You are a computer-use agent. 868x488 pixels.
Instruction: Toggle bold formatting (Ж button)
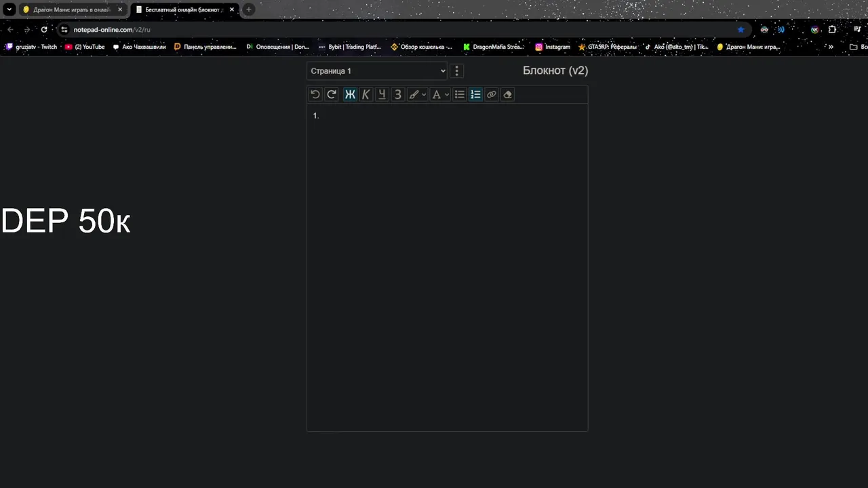point(350,94)
